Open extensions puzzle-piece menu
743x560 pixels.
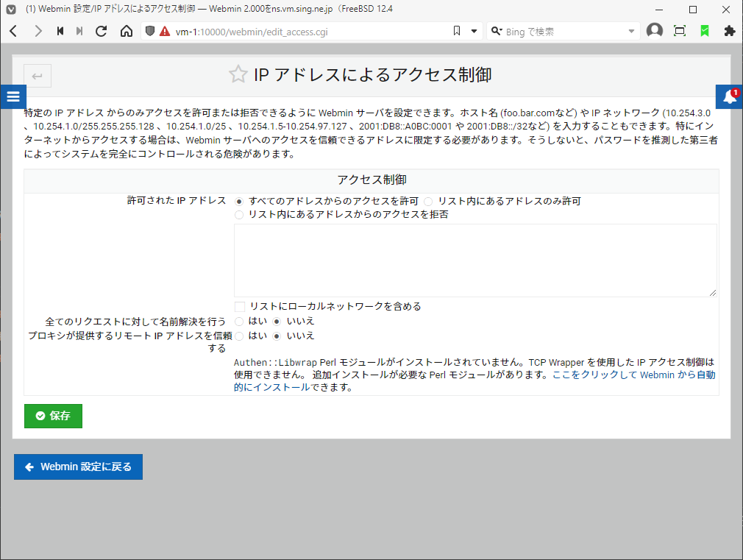(x=730, y=32)
